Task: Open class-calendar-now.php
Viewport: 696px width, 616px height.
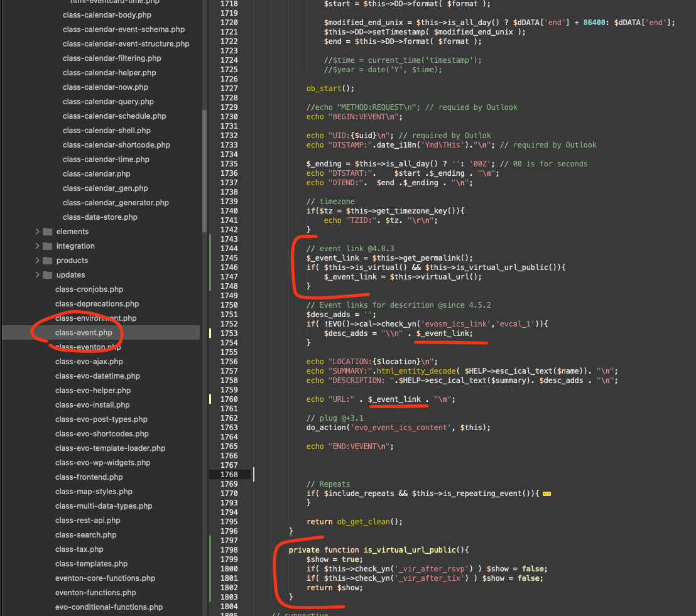Action: [105, 87]
